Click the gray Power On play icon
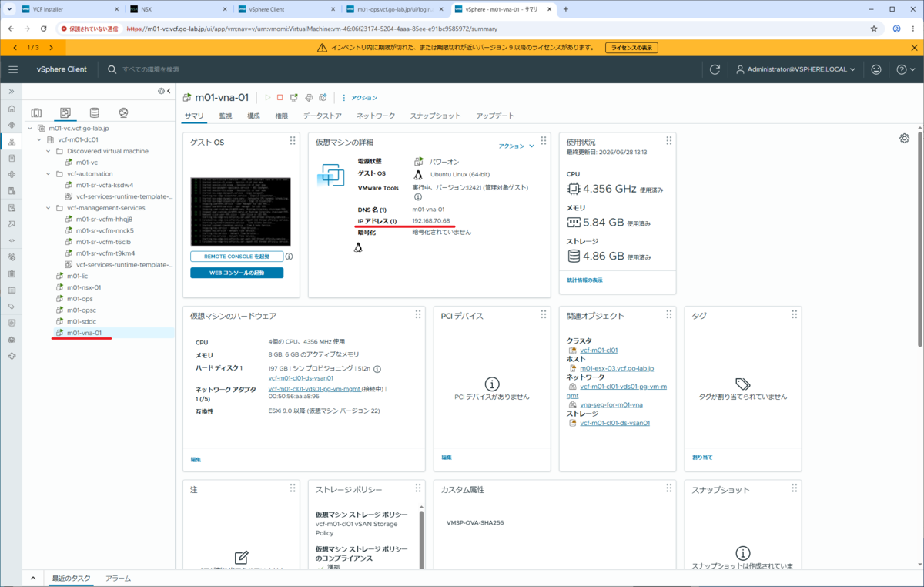 tap(267, 98)
